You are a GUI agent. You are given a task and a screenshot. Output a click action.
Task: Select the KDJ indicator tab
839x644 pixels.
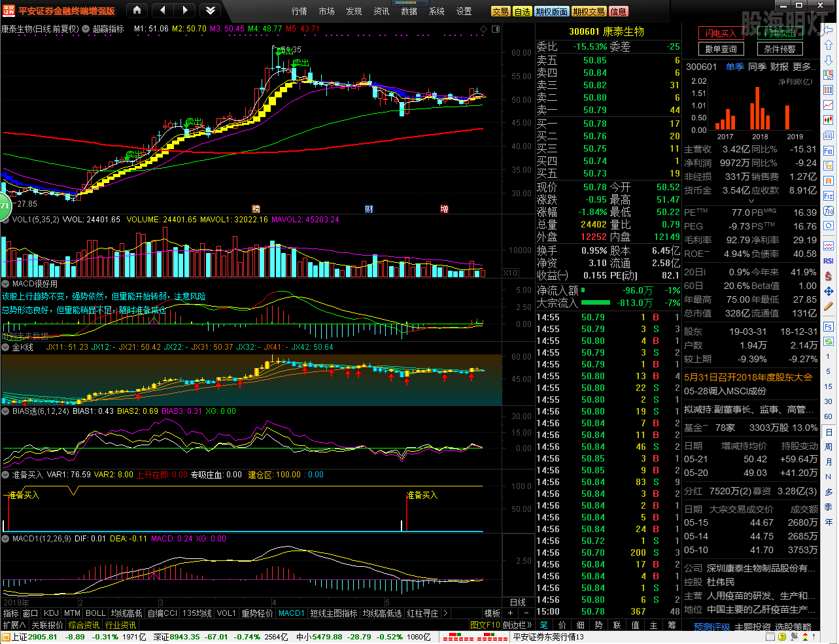point(51,613)
